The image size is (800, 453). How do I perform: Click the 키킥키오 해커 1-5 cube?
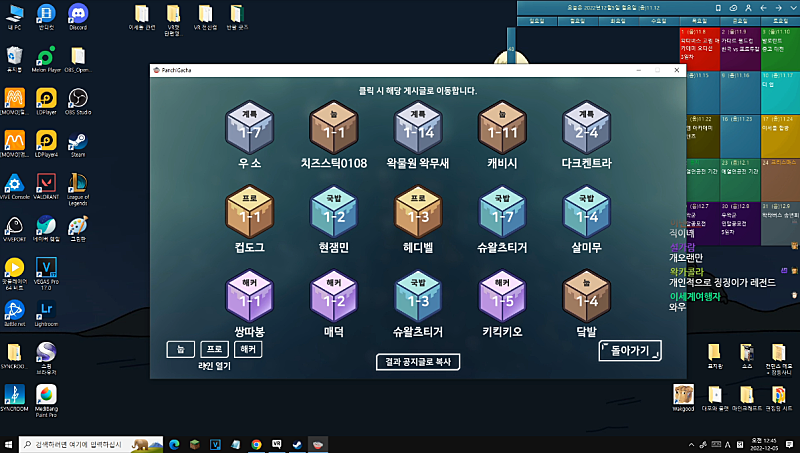502,296
